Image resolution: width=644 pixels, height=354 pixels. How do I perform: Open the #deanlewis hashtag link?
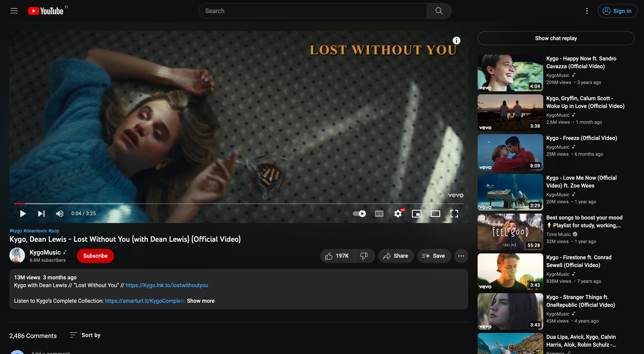36,230
